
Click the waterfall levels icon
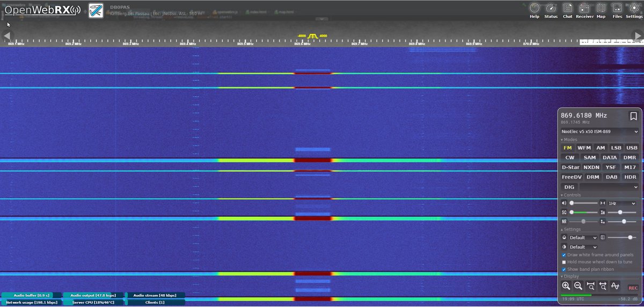603,213
